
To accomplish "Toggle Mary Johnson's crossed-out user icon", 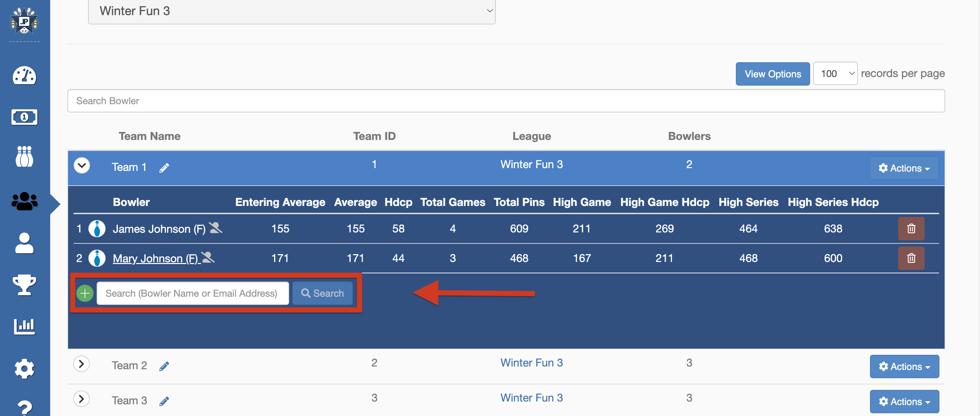I will pyautogui.click(x=208, y=258).
